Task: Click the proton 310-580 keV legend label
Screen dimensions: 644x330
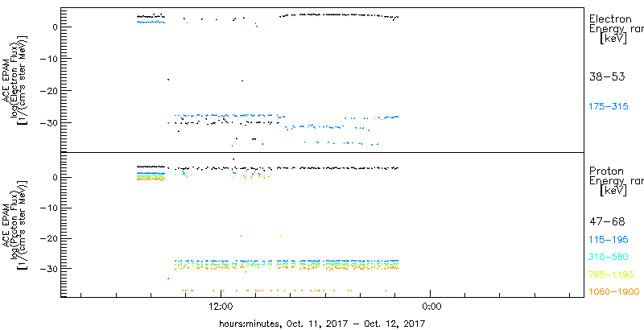Action: click(x=609, y=258)
